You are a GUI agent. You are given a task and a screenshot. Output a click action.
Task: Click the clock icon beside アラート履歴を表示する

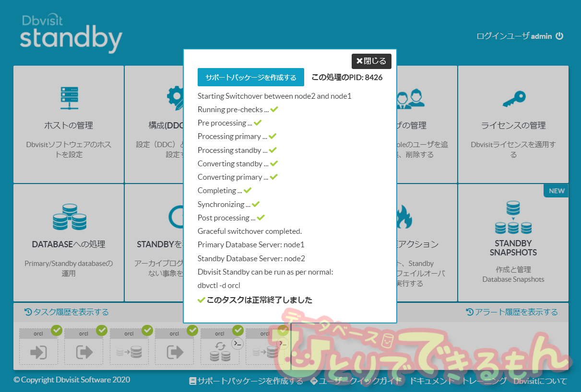pyautogui.click(x=470, y=312)
